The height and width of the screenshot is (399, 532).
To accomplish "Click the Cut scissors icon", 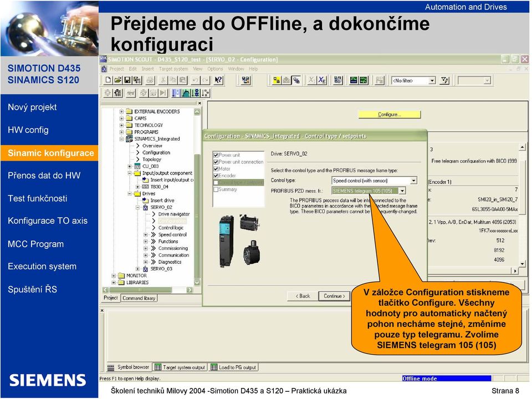I will tap(163, 80).
